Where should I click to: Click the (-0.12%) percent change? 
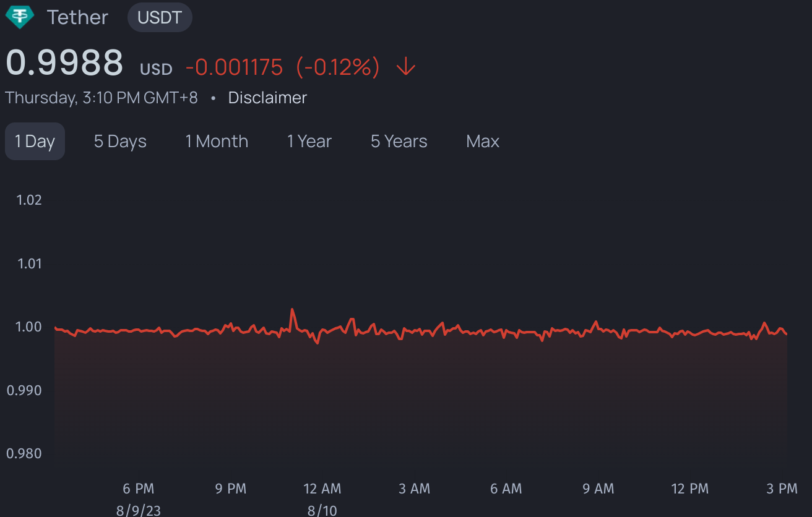(x=338, y=67)
